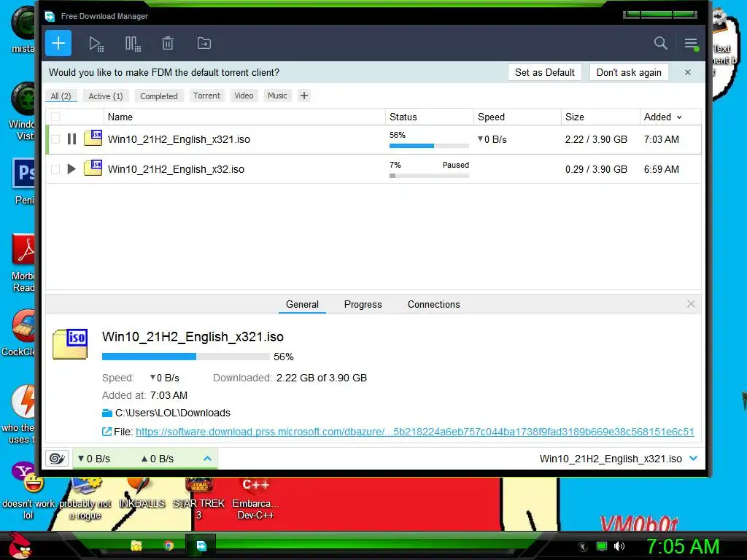Add a new download with plus button

click(x=58, y=43)
